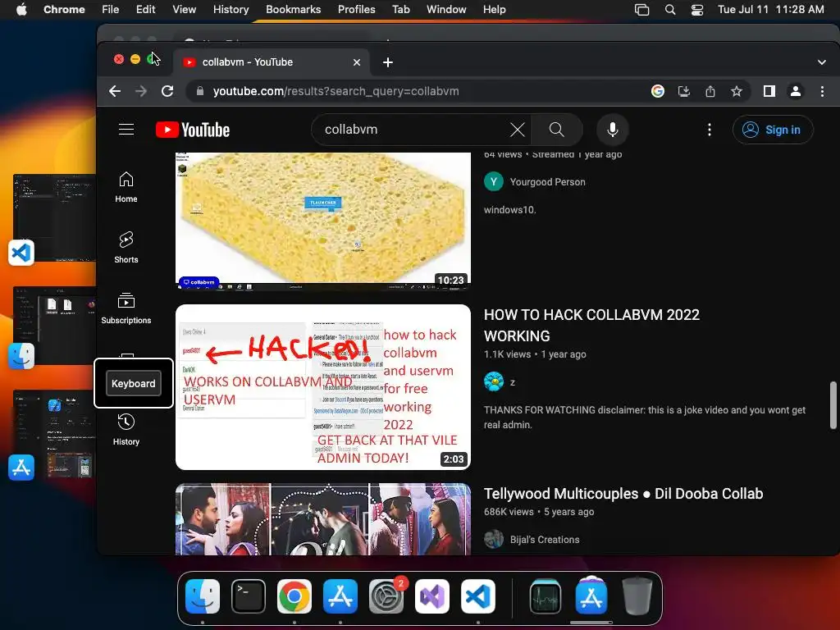
Task: Open Chrome three-dot menu
Action: click(x=822, y=92)
